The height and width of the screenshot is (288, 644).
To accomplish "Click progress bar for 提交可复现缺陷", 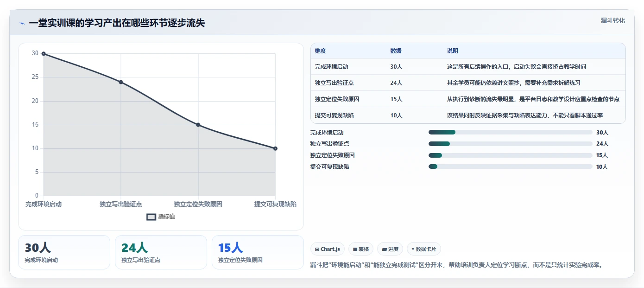I will (x=511, y=166).
